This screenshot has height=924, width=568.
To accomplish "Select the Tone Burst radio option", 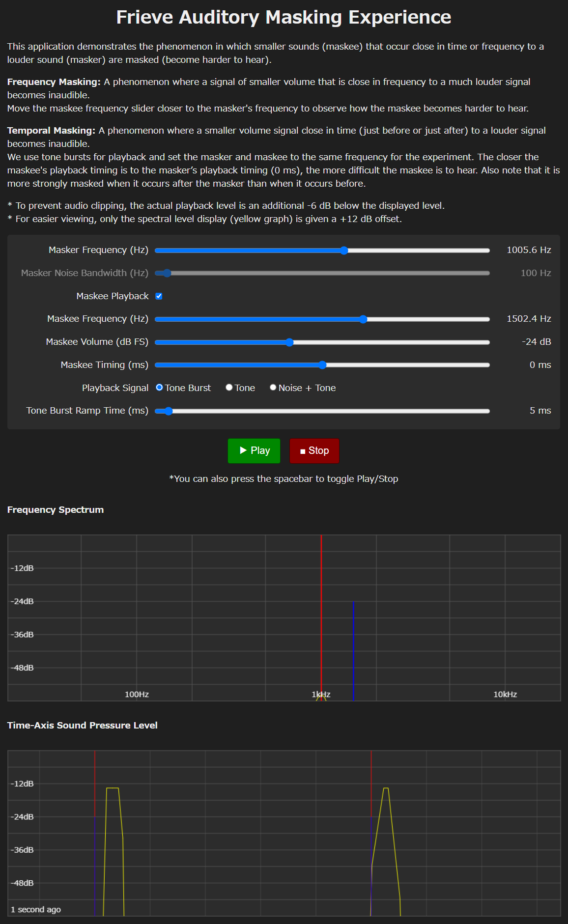I will point(159,388).
